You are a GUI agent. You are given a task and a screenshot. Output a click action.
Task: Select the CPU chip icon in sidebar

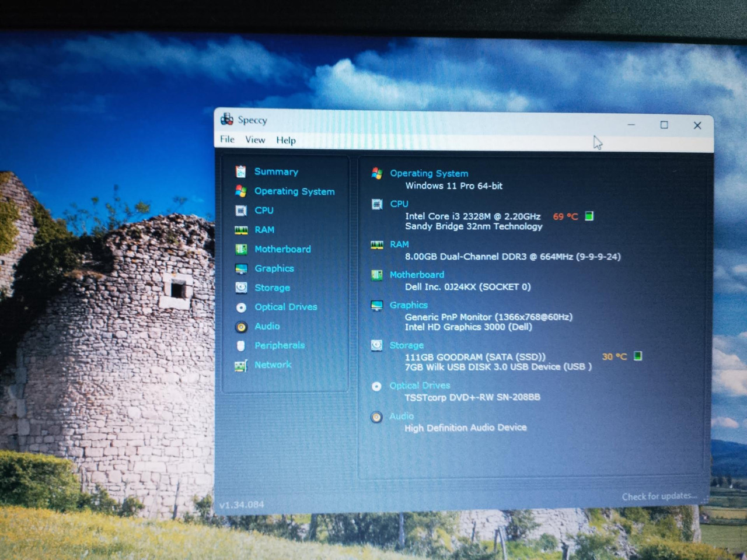pos(240,211)
